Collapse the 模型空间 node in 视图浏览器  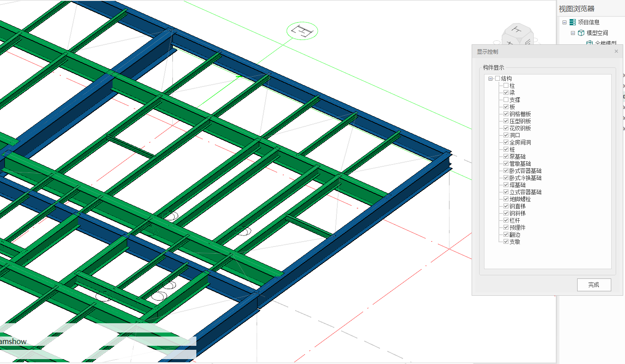(573, 33)
